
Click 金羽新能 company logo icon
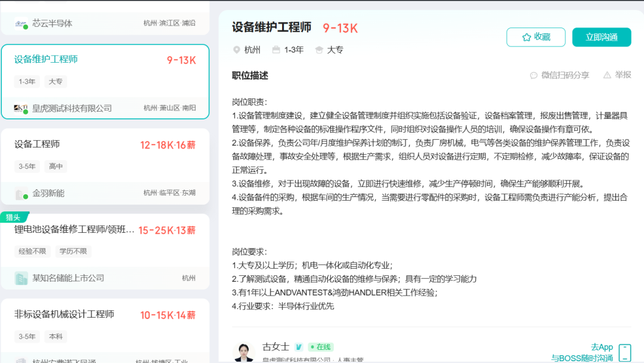(21, 193)
